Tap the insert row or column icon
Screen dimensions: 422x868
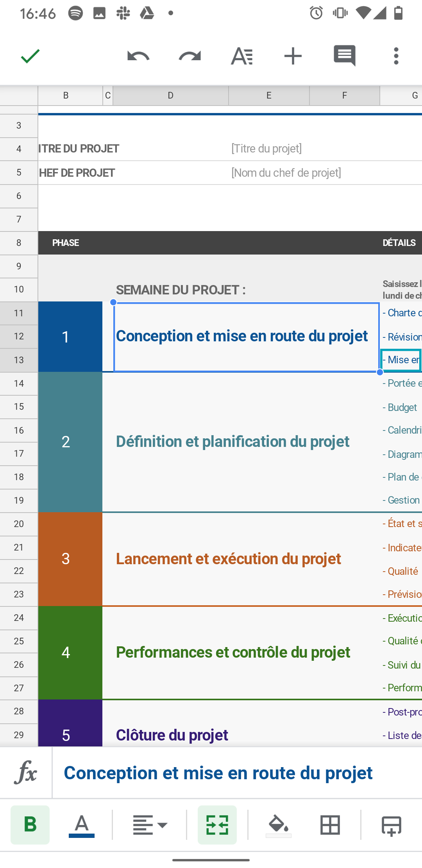(391, 825)
